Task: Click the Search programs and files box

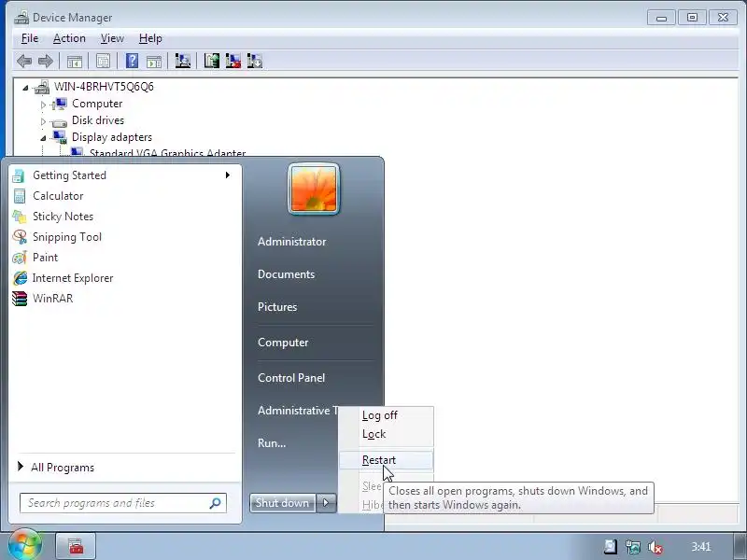Action: point(123,503)
